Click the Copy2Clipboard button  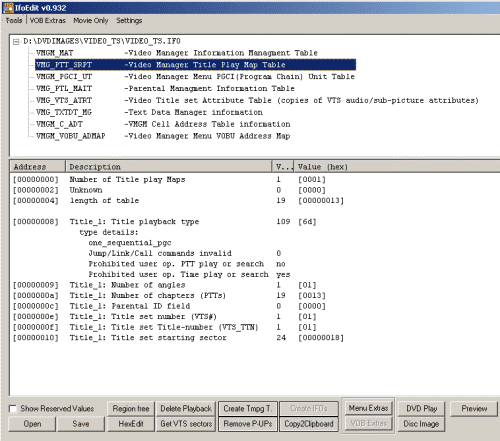(x=309, y=424)
